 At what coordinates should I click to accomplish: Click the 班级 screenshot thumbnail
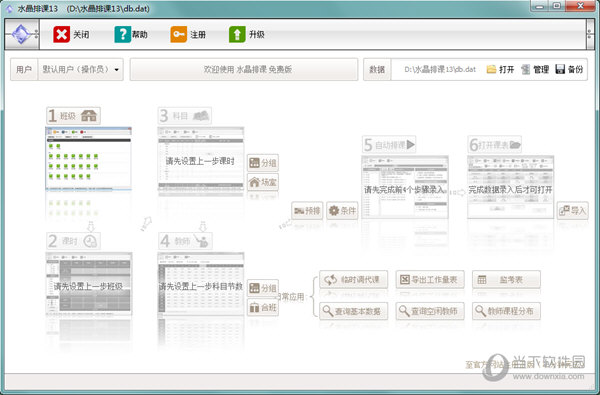[x=88, y=159]
